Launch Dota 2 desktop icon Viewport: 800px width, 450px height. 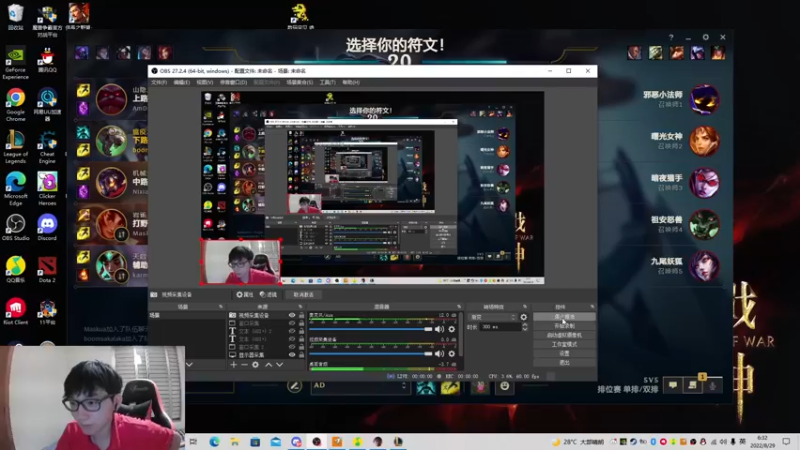pos(47,270)
